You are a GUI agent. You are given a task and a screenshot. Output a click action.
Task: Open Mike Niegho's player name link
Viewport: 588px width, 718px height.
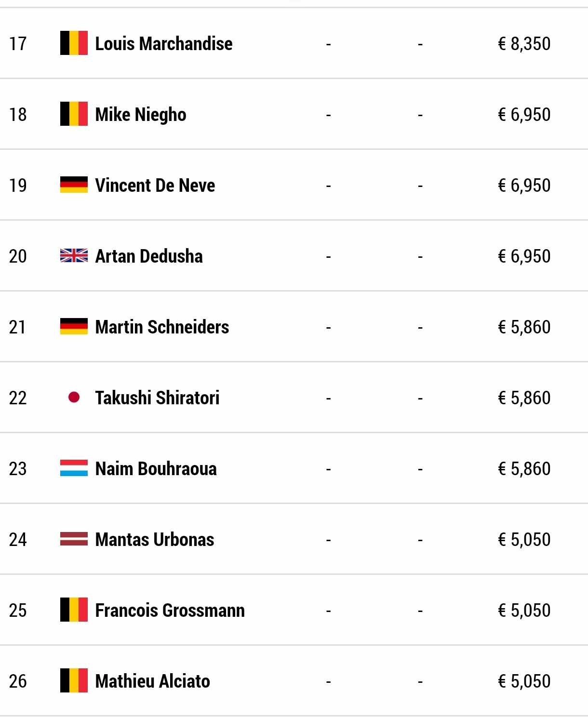(x=141, y=115)
